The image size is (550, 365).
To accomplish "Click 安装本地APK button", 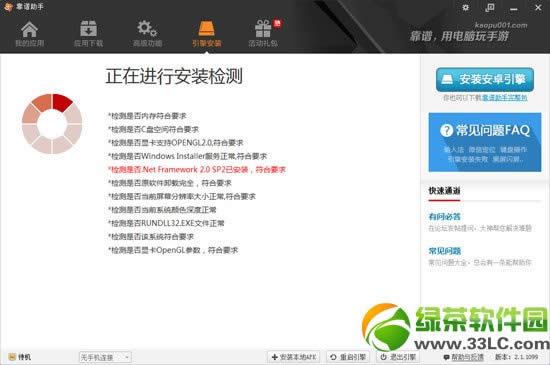I will pos(294,357).
